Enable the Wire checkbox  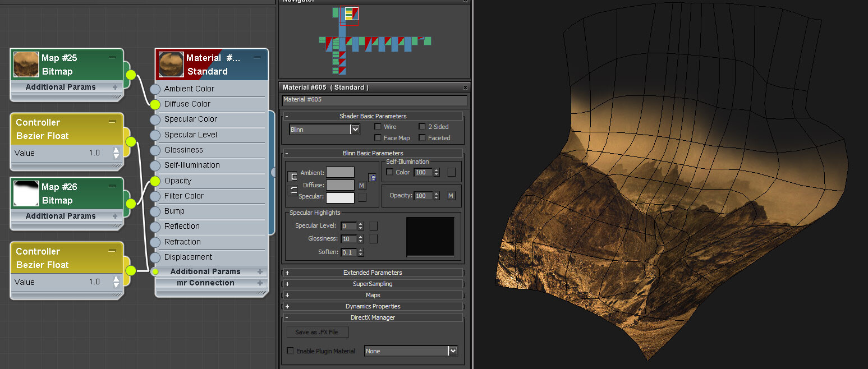(x=378, y=127)
